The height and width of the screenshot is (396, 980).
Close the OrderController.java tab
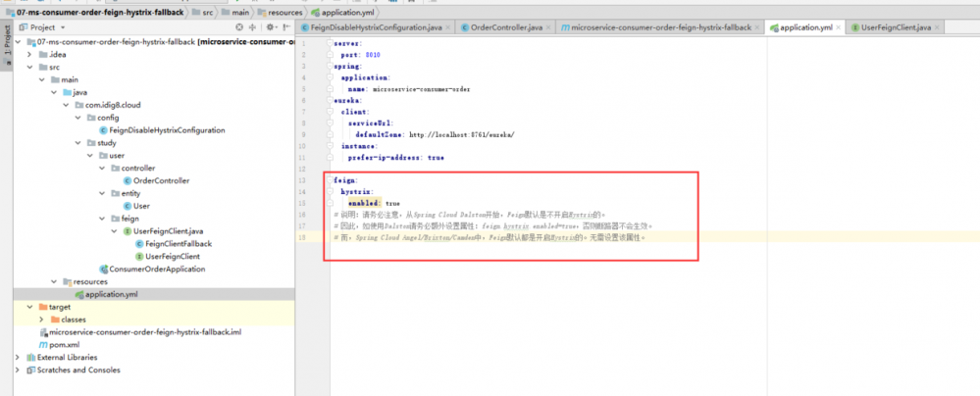point(548,27)
